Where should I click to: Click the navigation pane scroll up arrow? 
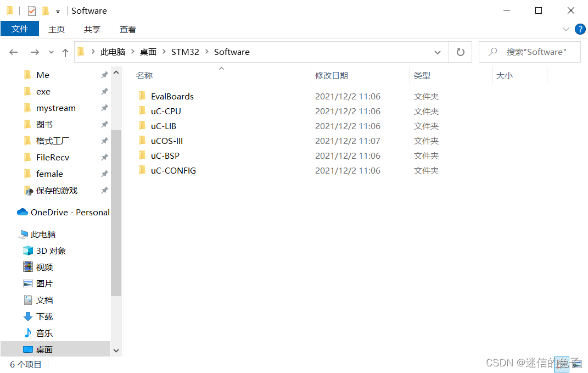(116, 73)
